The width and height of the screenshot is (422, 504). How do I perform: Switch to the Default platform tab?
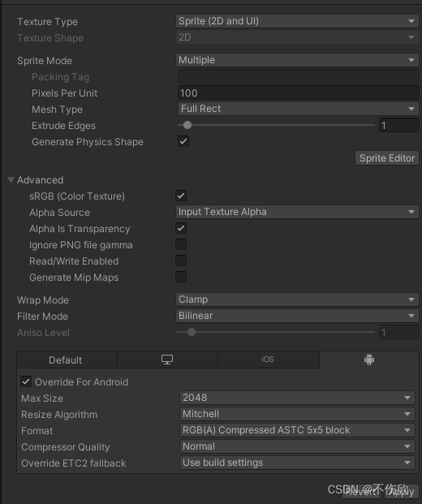coord(66,360)
